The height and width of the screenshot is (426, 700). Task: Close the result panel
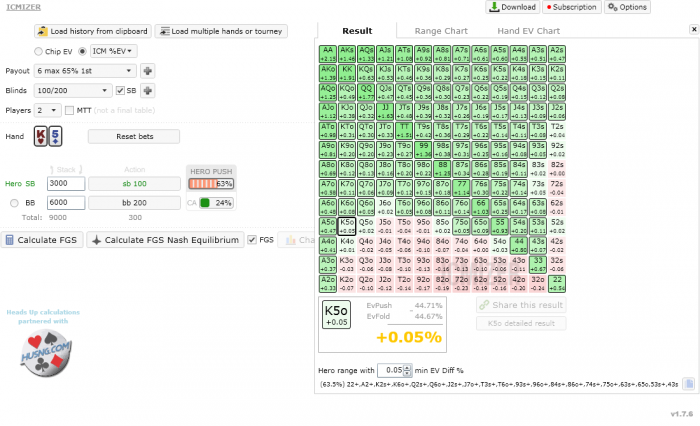(x=694, y=29)
